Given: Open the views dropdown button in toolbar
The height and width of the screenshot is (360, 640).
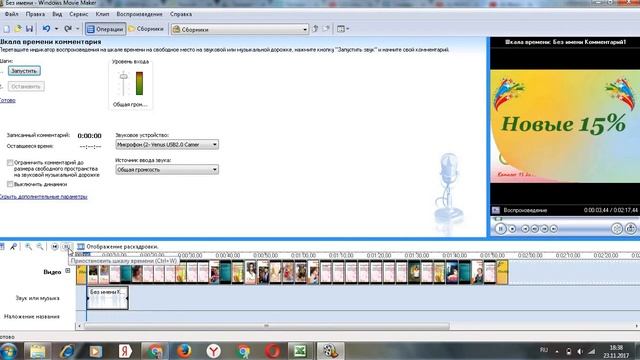Looking at the screenshot, I should tap(342, 29).
